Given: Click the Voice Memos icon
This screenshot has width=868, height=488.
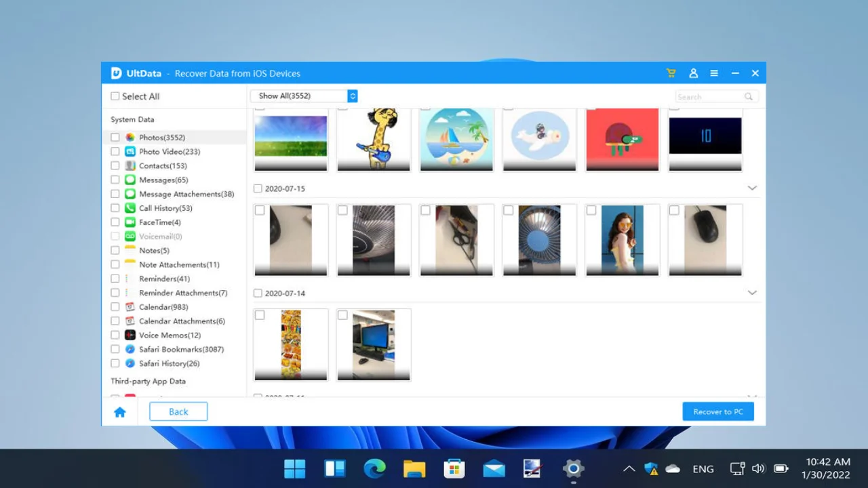Looking at the screenshot, I should [130, 335].
